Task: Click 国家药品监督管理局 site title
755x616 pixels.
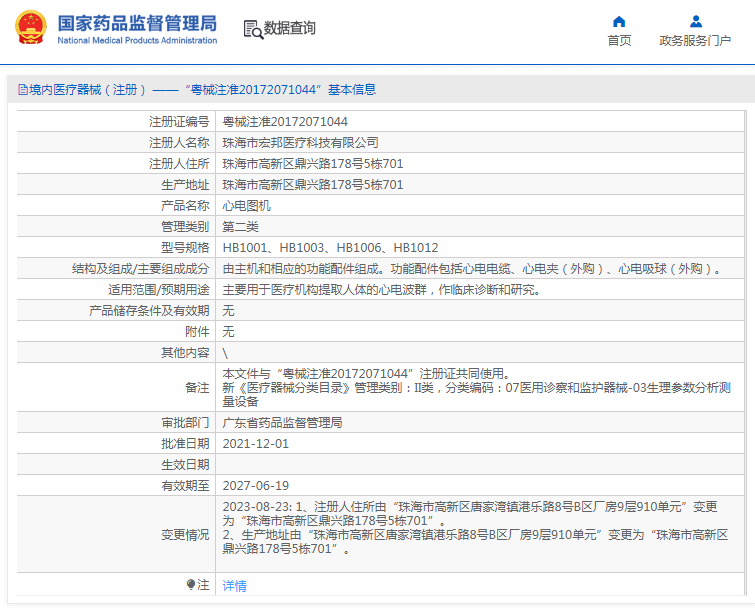Action: click(137, 23)
